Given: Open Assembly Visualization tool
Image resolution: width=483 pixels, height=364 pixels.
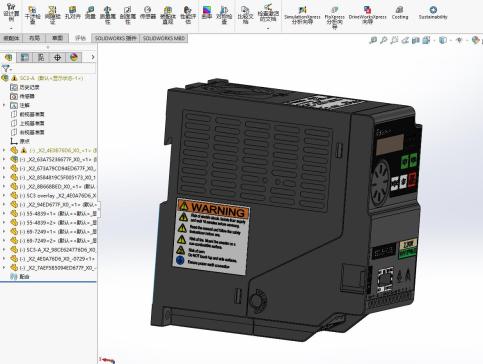Looking at the screenshot, I should (168, 15).
